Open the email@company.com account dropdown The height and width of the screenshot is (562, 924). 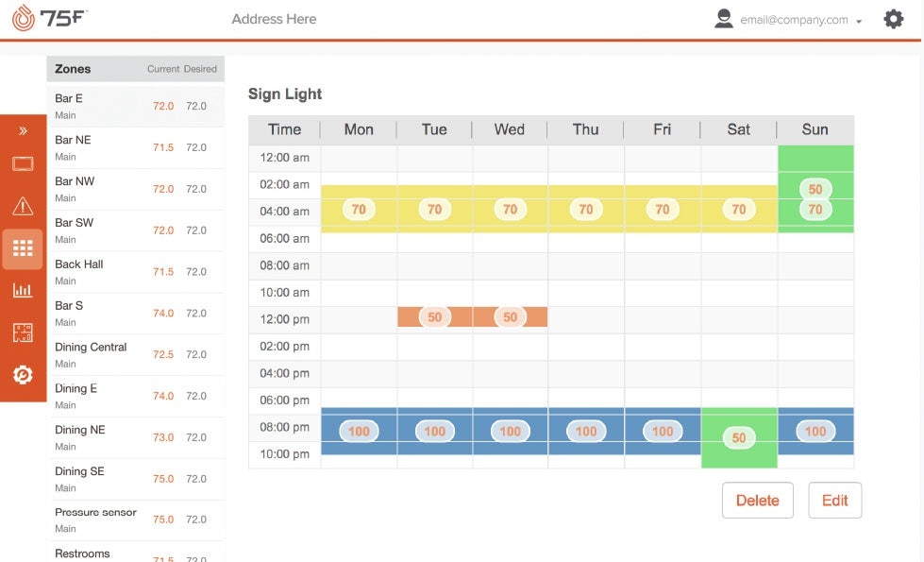click(800, 20)
